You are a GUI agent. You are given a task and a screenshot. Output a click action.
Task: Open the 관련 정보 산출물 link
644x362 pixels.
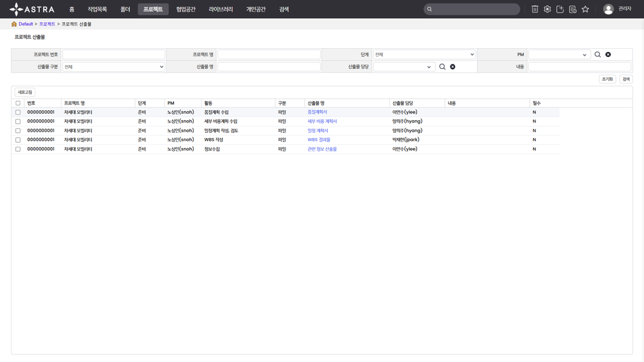point(322,149)
